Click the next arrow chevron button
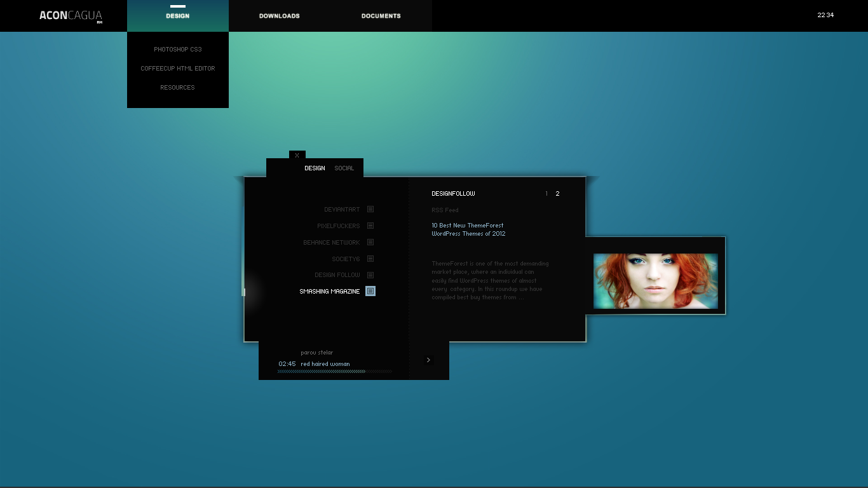 click(428, 360)
